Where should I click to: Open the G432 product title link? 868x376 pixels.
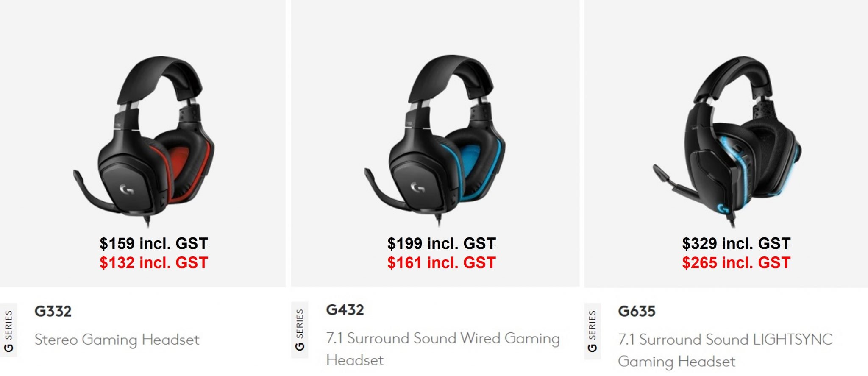[x=345, y=310]
